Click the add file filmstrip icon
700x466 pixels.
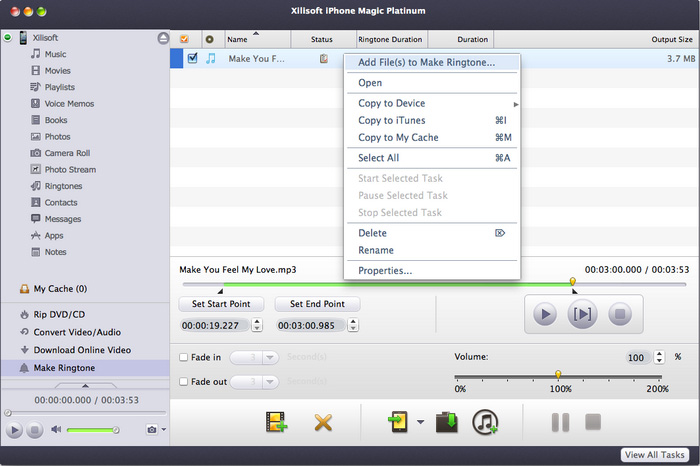point(276,422)
